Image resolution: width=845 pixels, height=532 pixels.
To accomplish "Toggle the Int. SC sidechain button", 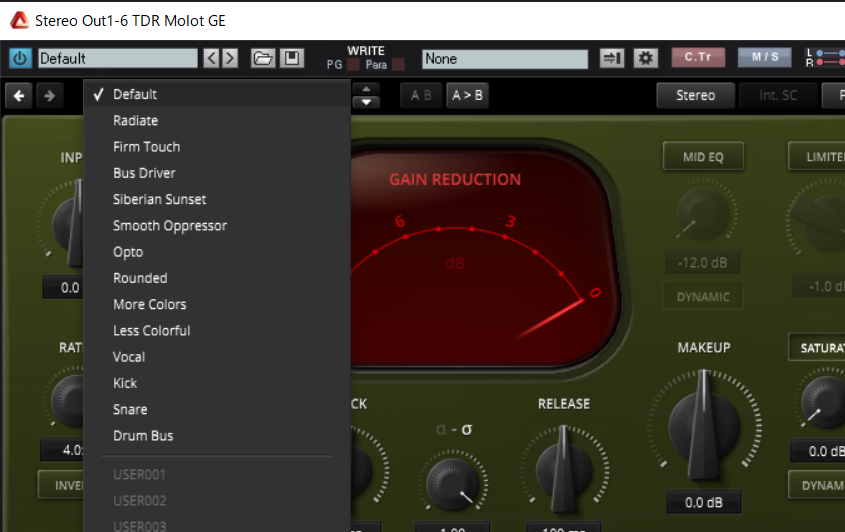I will [x=778, y=95].
